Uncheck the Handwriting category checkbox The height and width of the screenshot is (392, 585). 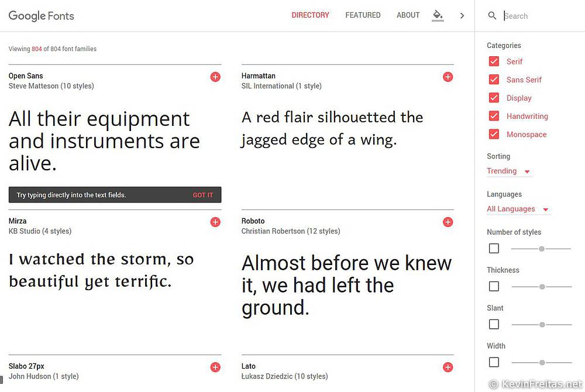494,116
